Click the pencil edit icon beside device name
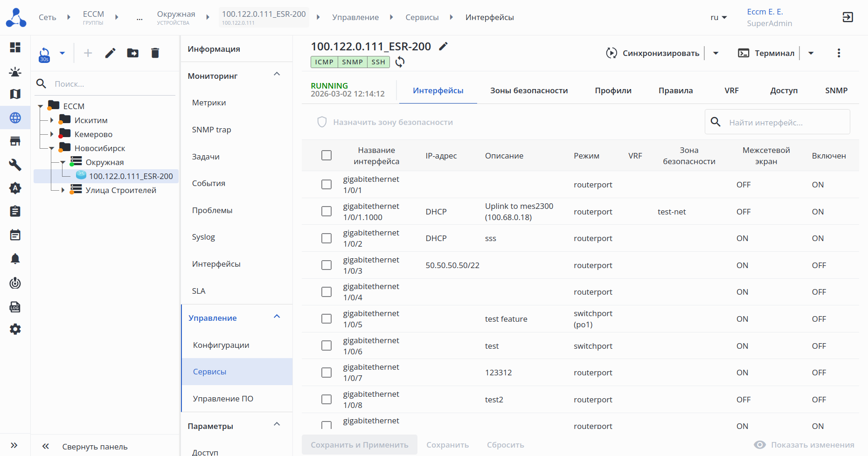868x456 pixels. [x=444, y=46]
